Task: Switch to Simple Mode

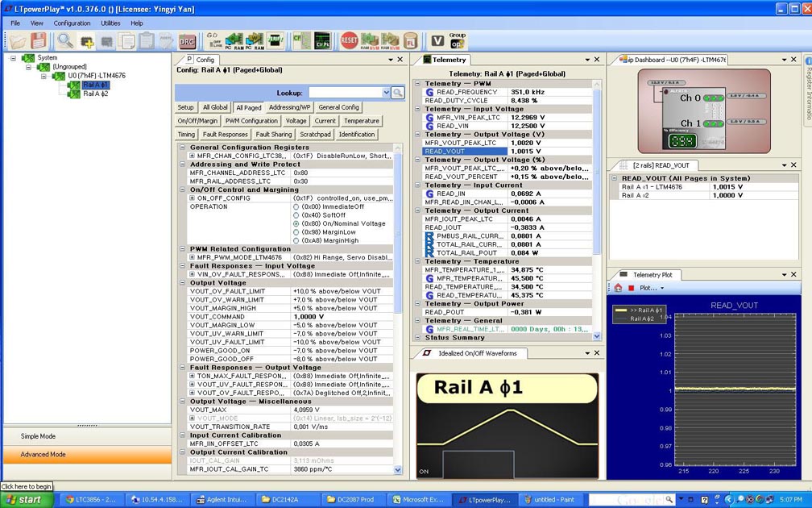Action: coord(87,436)
